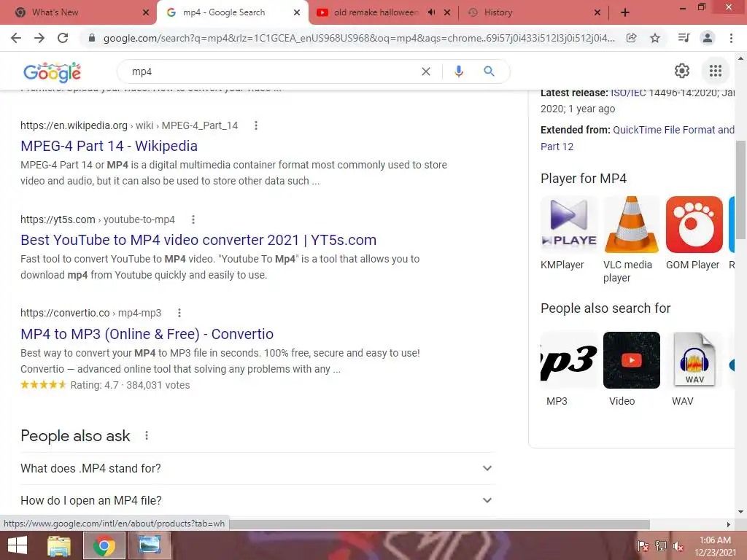
Task: Mute the YouTube tab audio icon
Action: (431, 12)
